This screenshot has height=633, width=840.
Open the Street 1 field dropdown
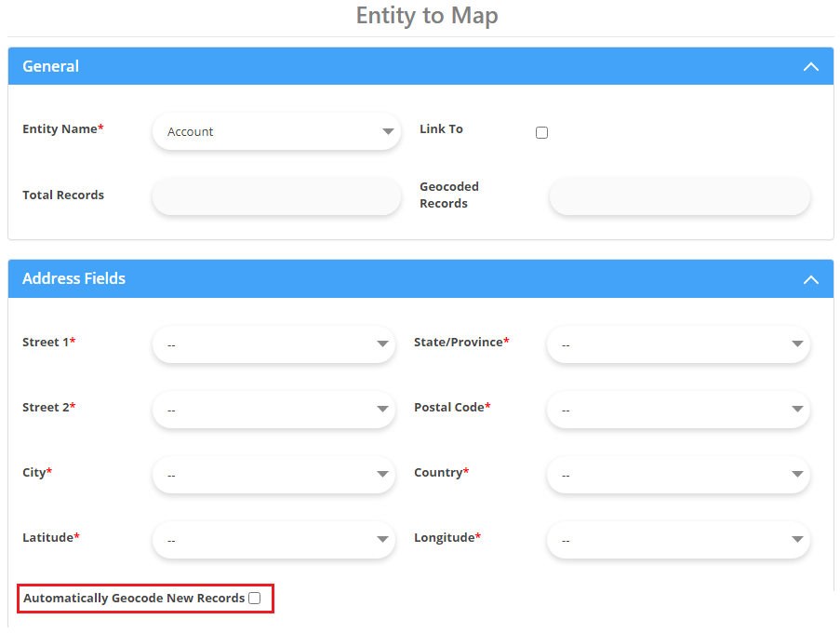(273, 344)
